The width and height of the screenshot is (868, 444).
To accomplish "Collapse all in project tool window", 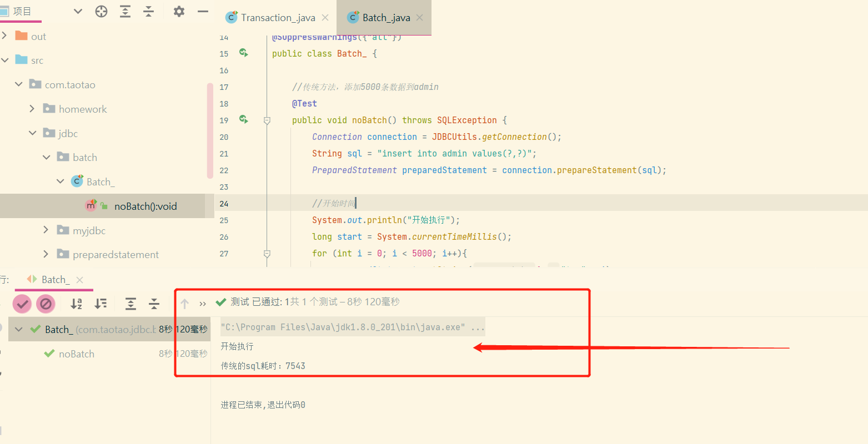I will [x=149, y=11].
